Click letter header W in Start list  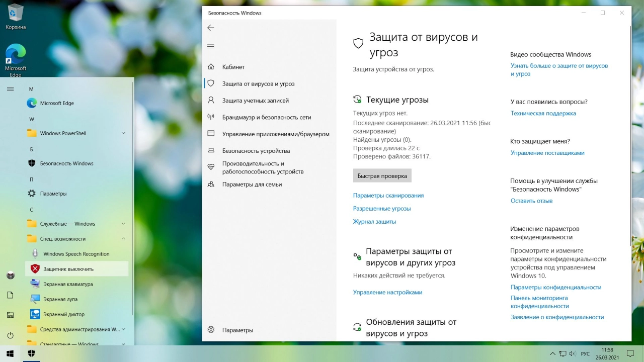click(32, 119)
